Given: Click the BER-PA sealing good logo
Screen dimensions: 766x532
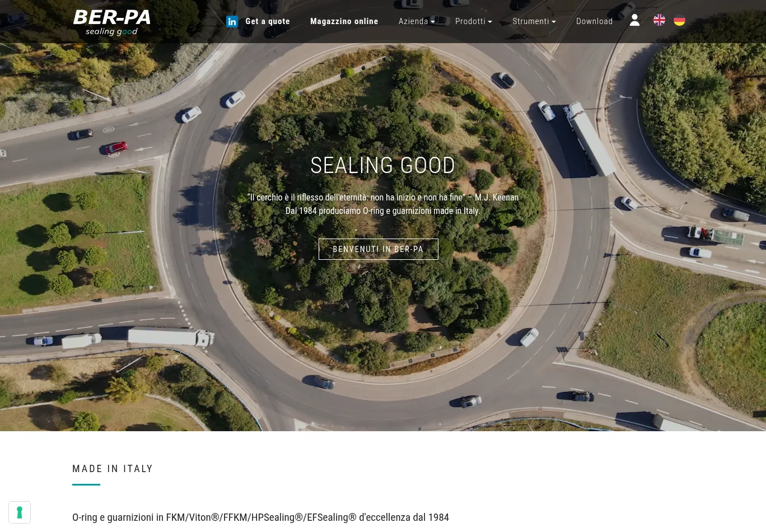Looking at the screenshot, I should click(x=112, y=22).
